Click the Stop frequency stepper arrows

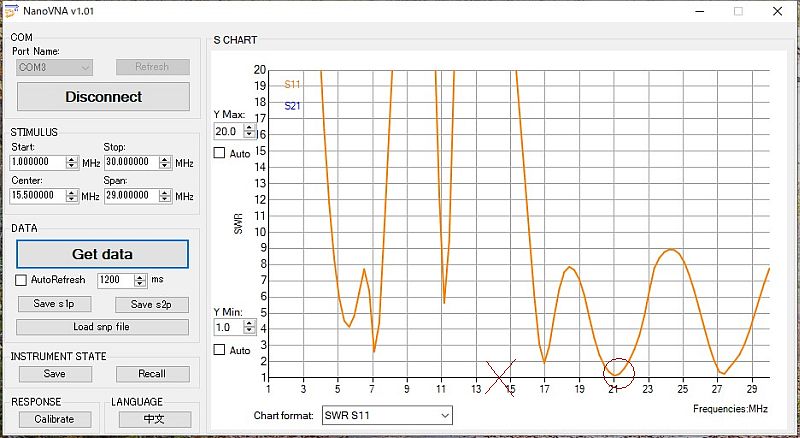(x=166, y=162)
